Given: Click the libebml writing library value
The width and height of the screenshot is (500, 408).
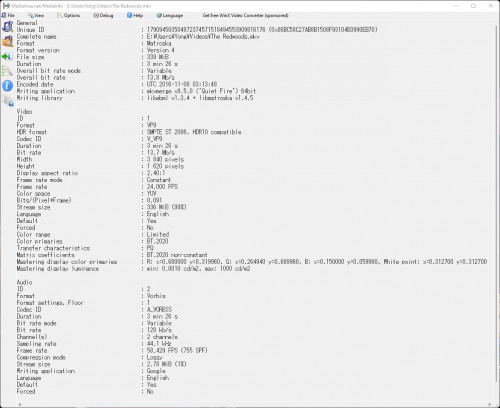Looking at the screenshot, I should coord(200,98).
